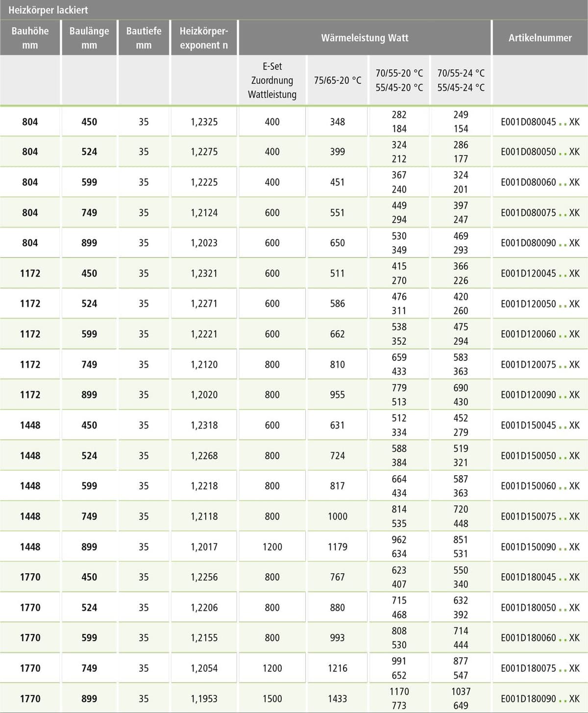Click the 'Bautiefe mm' column header
The image size is (588, 713).
click(x=144, y=38)
